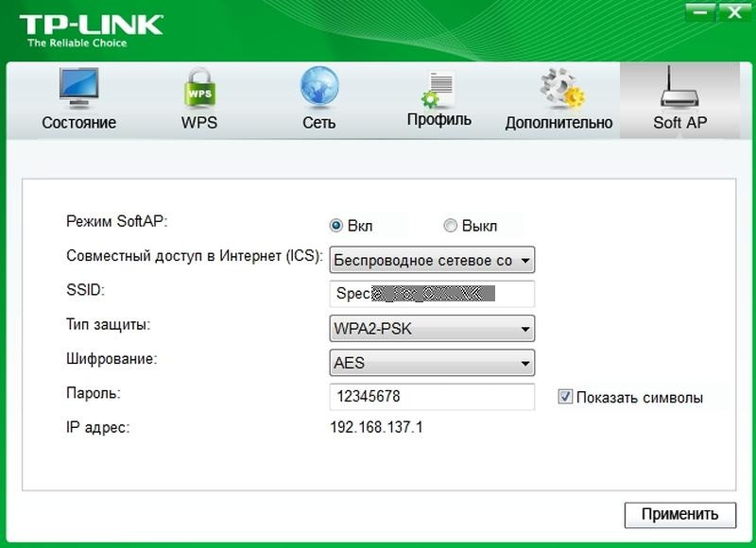
Task: Click the Пароль password field
Action: (432, 397)
